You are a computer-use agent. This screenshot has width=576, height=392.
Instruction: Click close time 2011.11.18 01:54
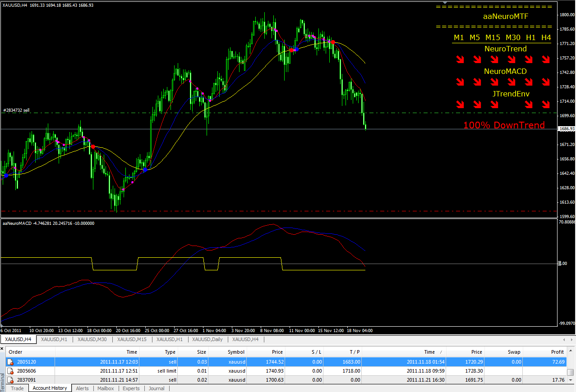tap(426, 362)
